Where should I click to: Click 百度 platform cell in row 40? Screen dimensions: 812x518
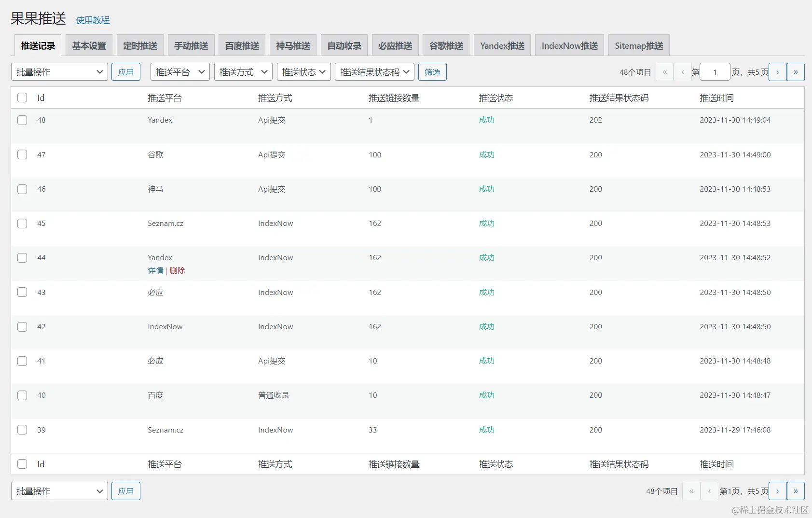(x=155, y=395)
